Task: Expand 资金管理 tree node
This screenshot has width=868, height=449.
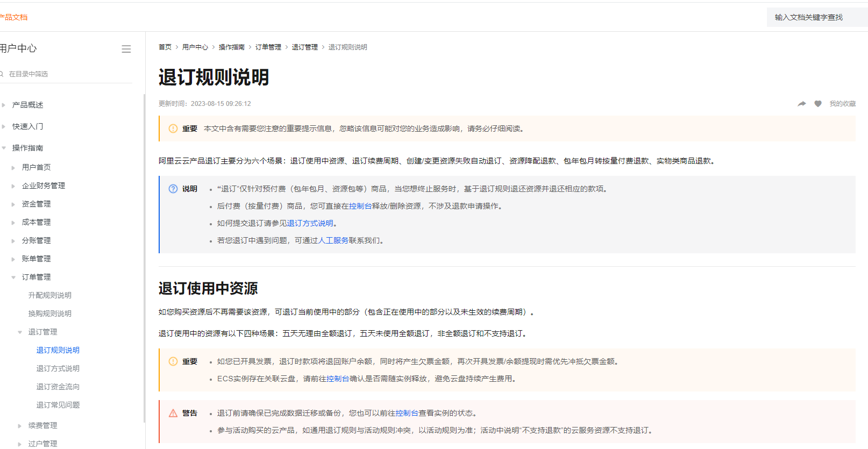Action: pos(13,204)
